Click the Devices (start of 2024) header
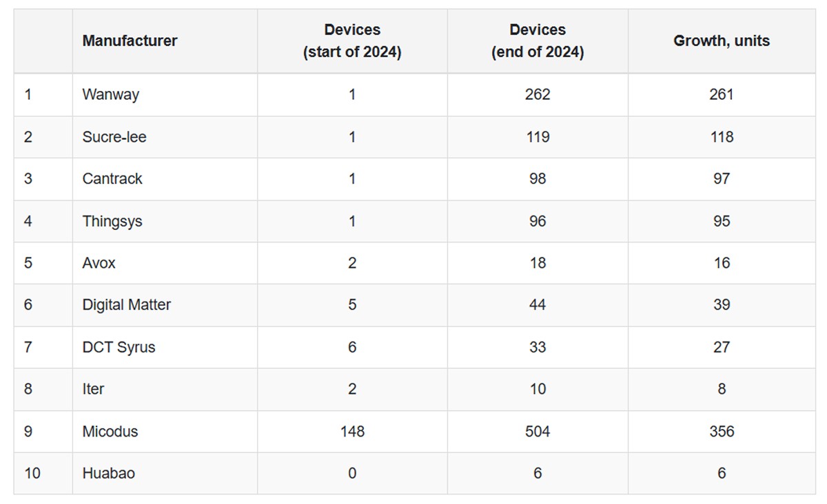This screenshot has width=827, height=504. (x=352, y=41)
